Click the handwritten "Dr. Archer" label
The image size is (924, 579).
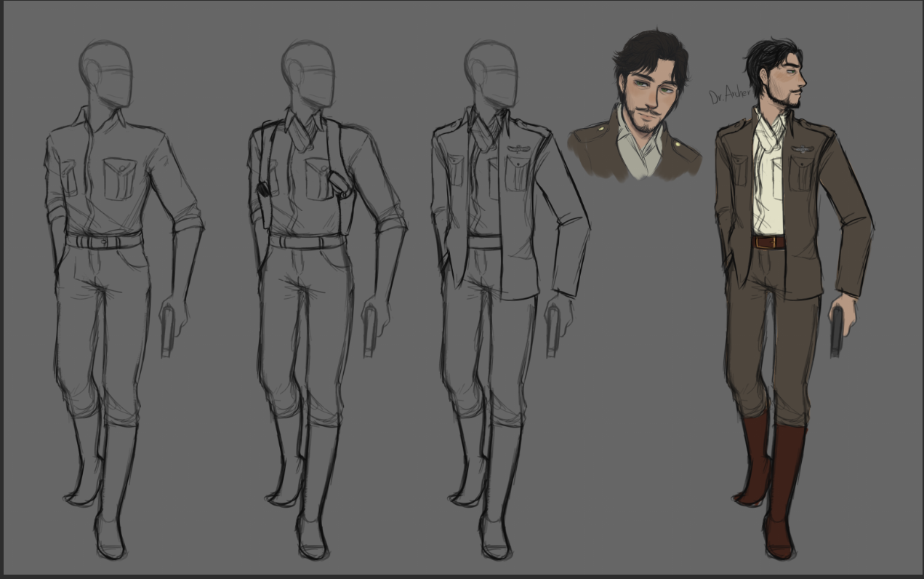point(728,96)
